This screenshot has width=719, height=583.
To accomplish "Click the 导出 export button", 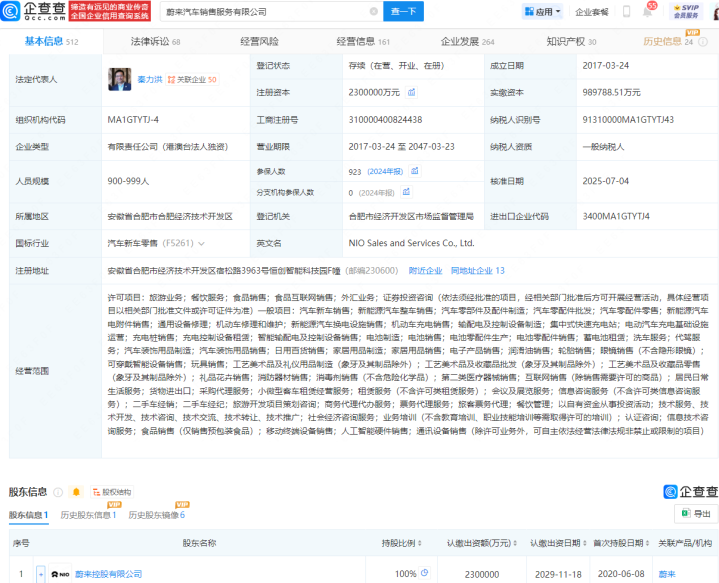I will click(x=696, y=513).
